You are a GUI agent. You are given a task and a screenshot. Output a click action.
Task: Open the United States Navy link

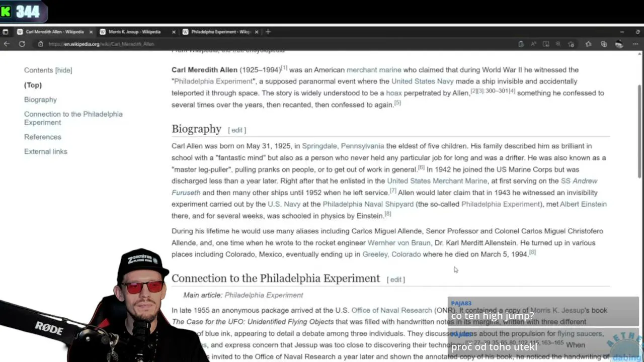click(423, 81)
